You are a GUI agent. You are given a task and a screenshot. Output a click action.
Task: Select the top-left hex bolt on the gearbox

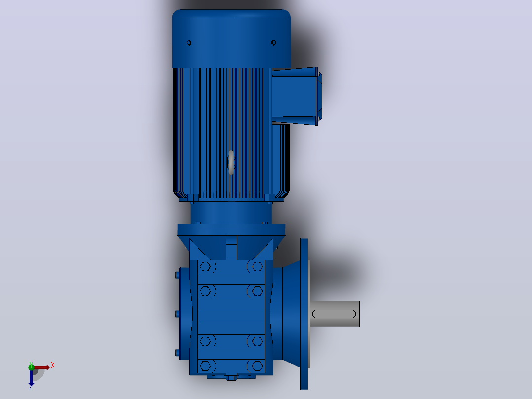205,266
